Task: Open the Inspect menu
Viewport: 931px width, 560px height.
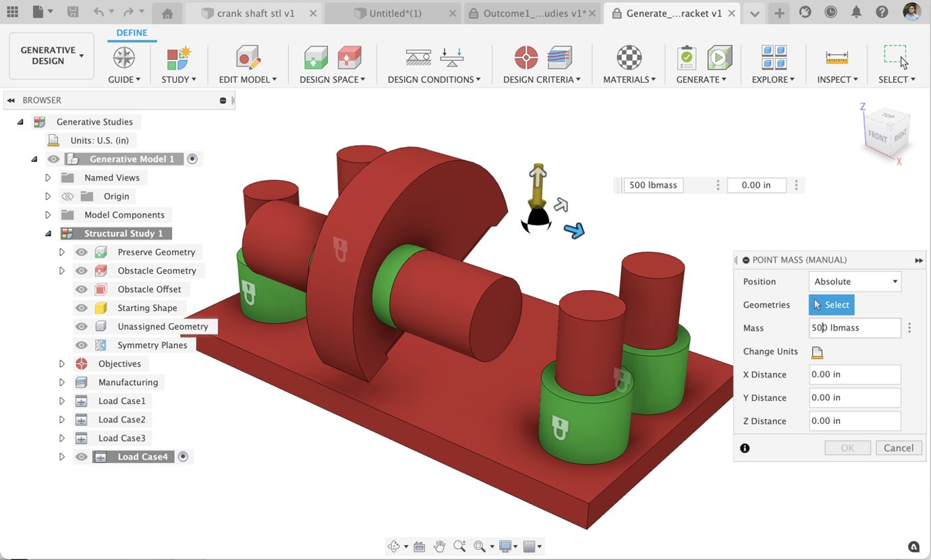Action: pyautogui.click(x=837, y=80)
